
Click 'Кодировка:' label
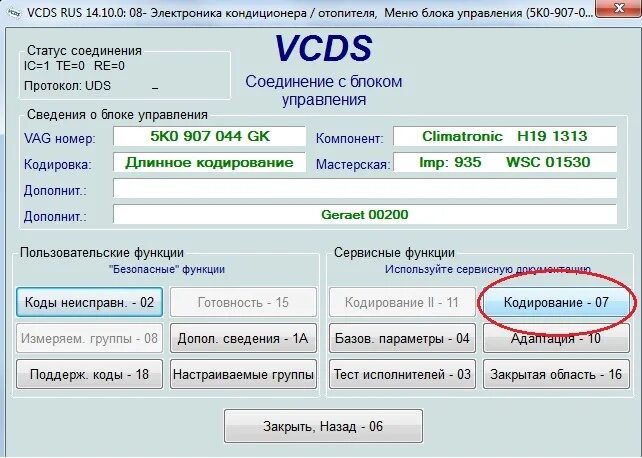[58, 165]
